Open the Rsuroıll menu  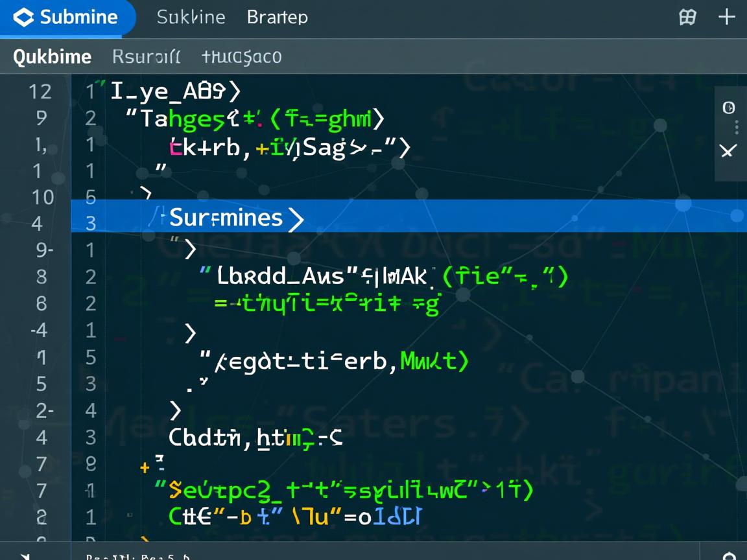pos(146,57)
